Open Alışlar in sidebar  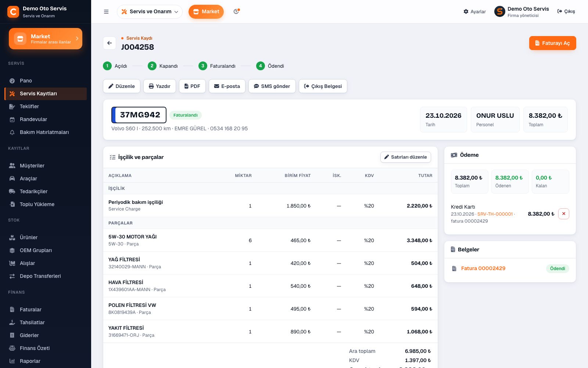(x=46, y=263)
